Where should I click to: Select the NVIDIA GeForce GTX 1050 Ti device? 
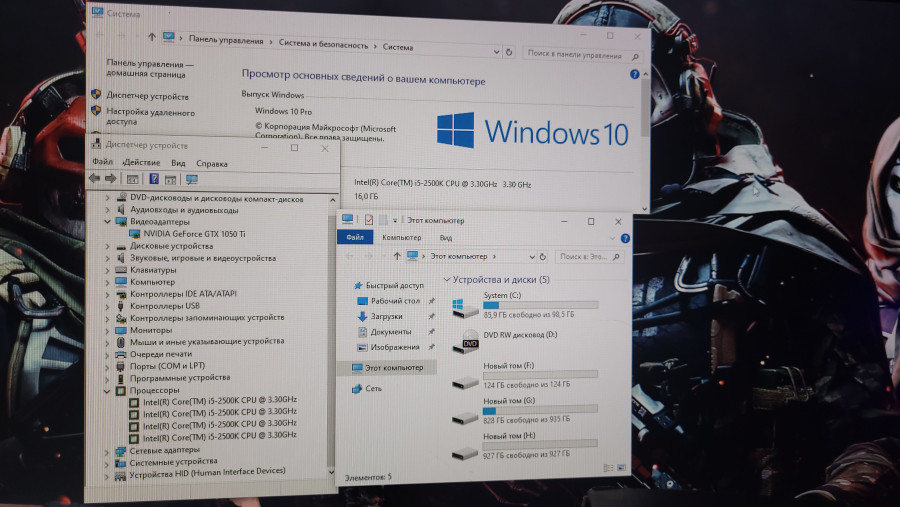pos(194,234)
